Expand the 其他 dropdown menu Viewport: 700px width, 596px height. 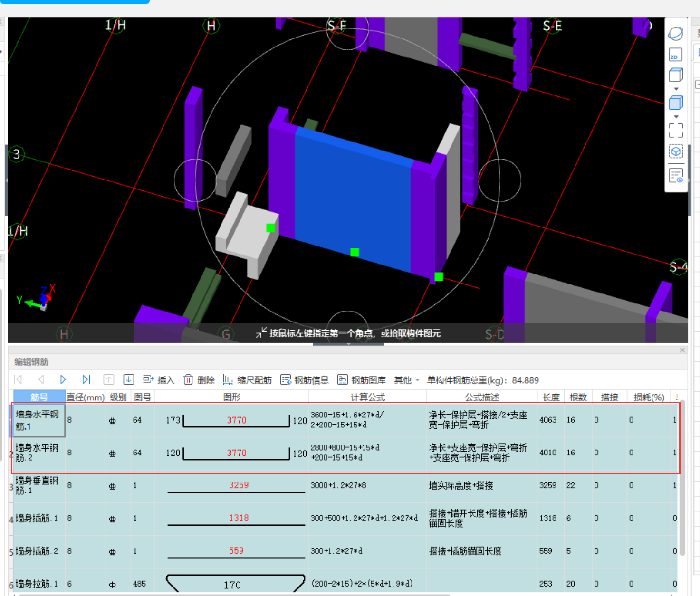[406, 380]
